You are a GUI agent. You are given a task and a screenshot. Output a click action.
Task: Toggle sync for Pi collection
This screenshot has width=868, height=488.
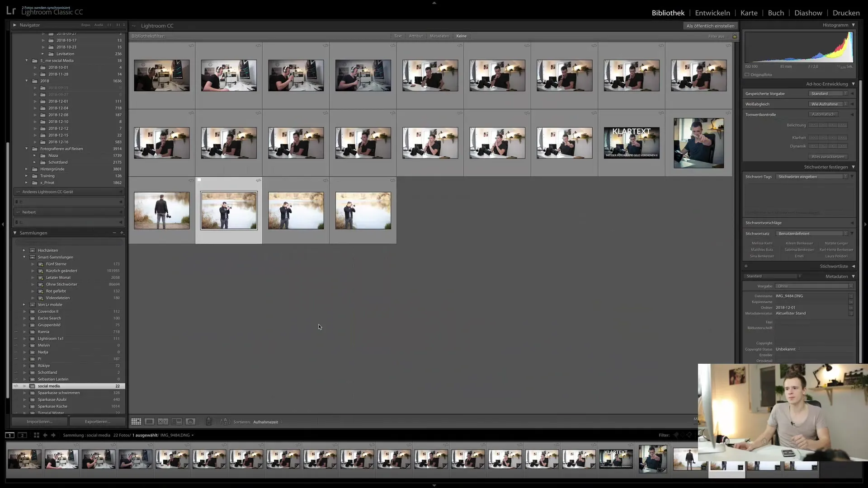pyautogui.click(x=16, y=359)
